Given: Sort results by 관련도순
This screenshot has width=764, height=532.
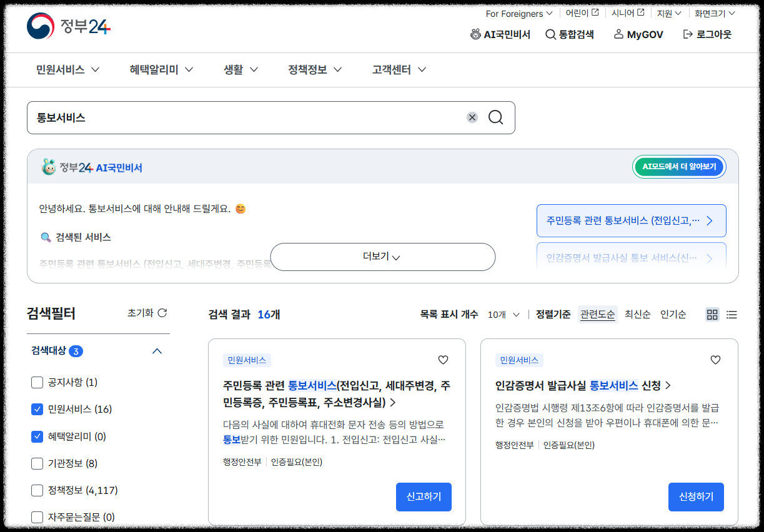Looking at the screenshot, I should tap(597, 314).
